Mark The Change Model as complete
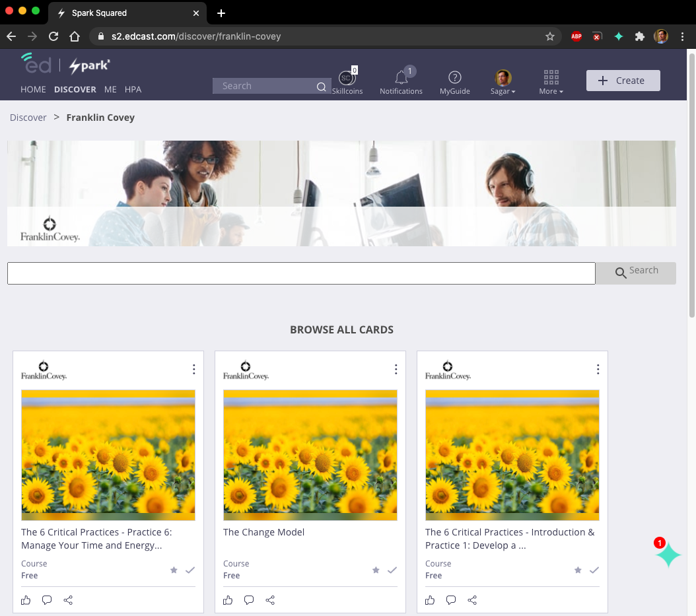This screenshot has width=696, height=616. (x=392, y=570)
